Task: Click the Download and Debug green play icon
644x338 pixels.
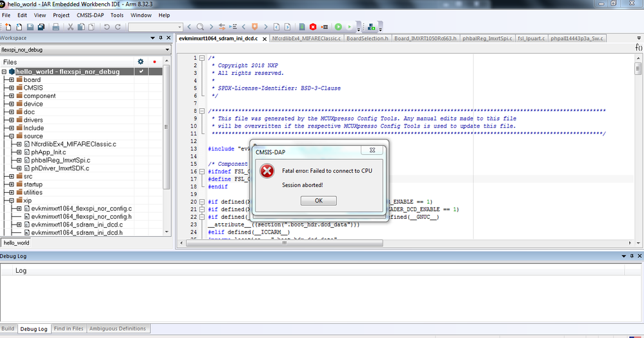Action: point(338,26)
